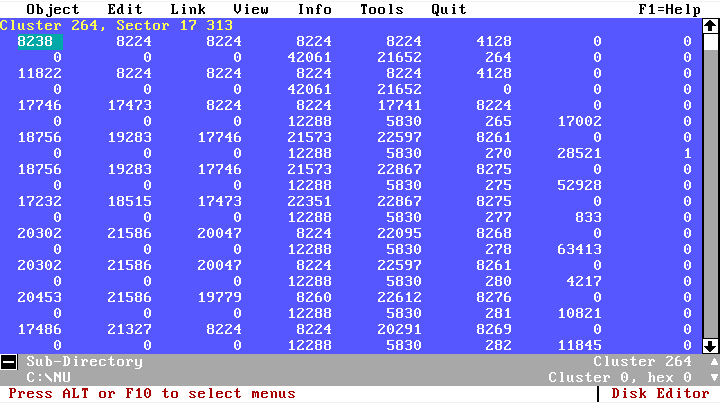The height and width of the screenshot is (403, 720).
Task: Select value 18515
Action: [129, 201]
